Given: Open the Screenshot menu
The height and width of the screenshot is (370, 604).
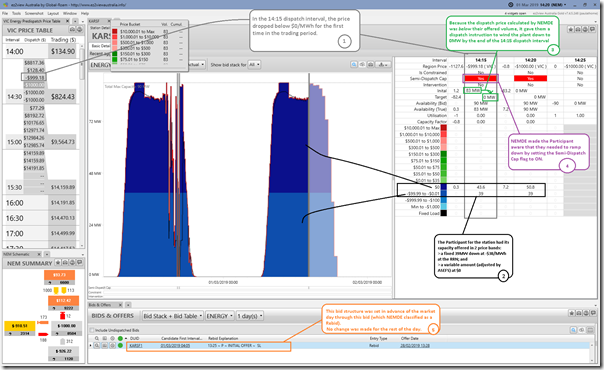Looking at the screenshot, I should (34, 13).
